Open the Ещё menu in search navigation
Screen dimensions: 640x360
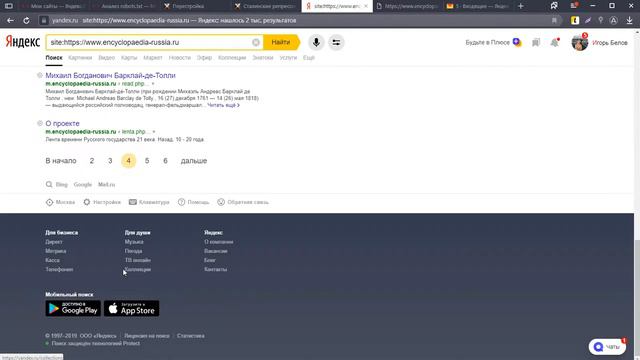[309, 58]
